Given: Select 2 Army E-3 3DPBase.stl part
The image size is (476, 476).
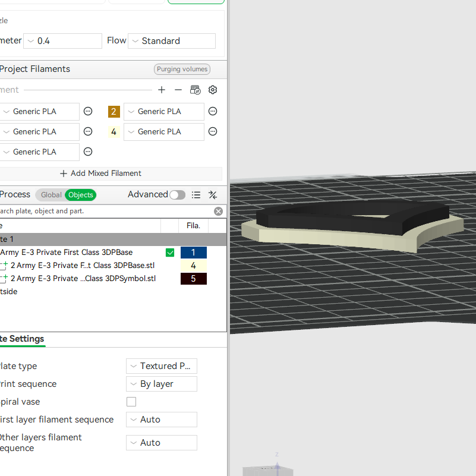Looking at the screenshot, I should coord(83,266).
